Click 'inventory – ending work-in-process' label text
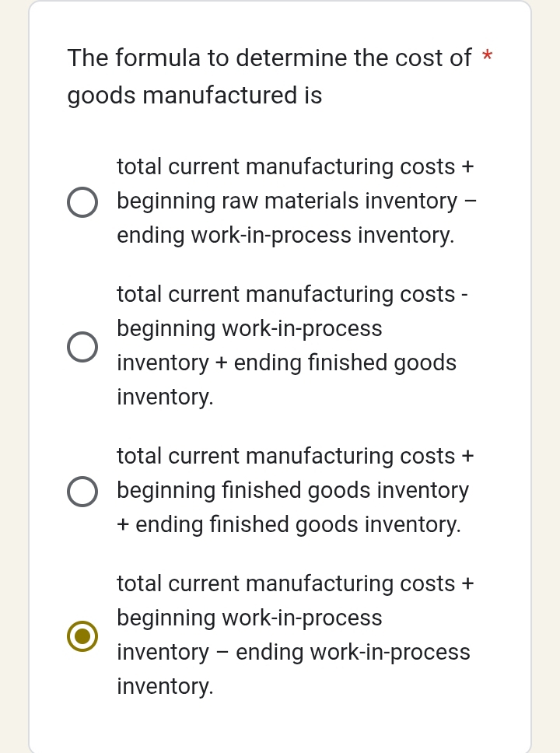The width and height of the screenshot is (560, 753). click(x=293, y=652)
